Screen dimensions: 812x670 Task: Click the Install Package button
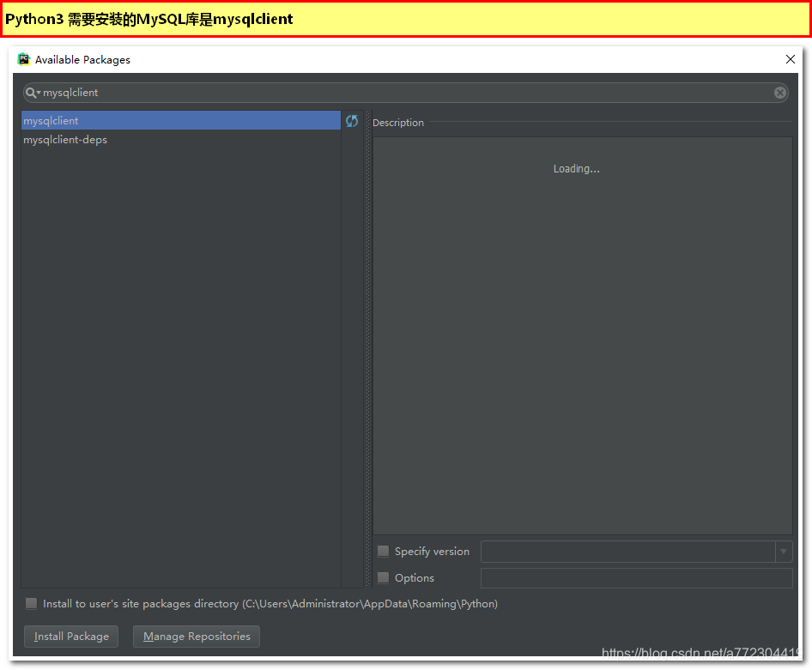coord(70,637)
